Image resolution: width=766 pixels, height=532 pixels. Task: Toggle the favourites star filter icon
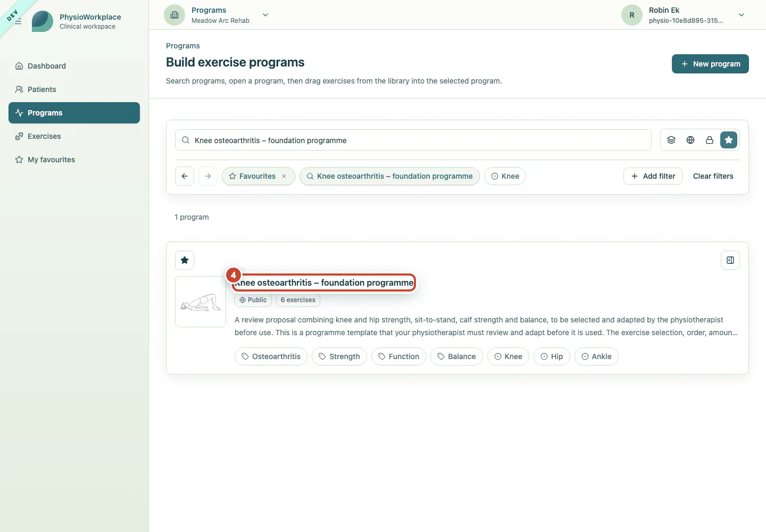tap(729, 140)
